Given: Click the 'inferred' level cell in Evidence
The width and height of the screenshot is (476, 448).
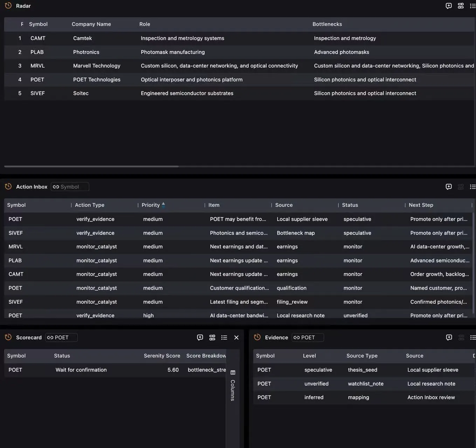Looking at the screenshot, I should [314, 397].
